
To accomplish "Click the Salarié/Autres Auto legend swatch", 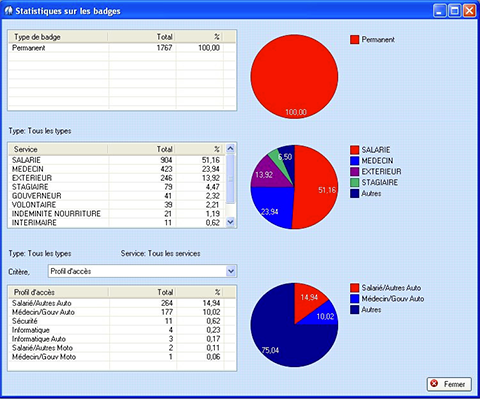I will coord(354,288).
